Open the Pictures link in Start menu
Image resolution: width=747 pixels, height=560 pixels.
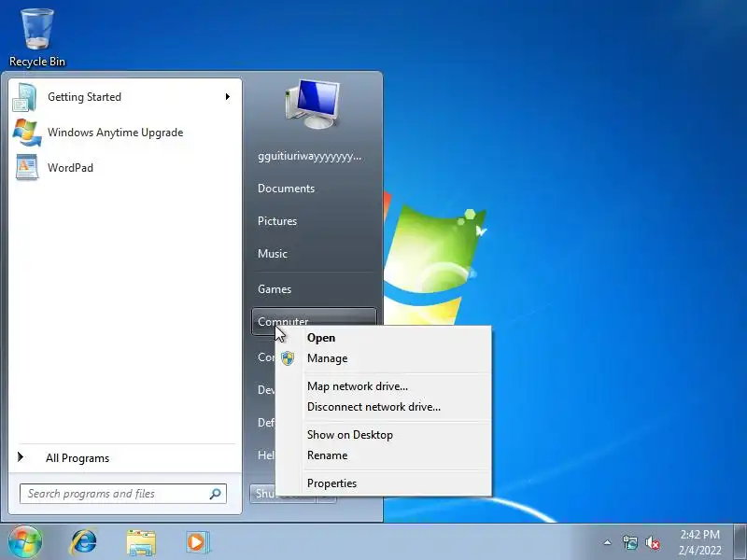click(277, 221)
